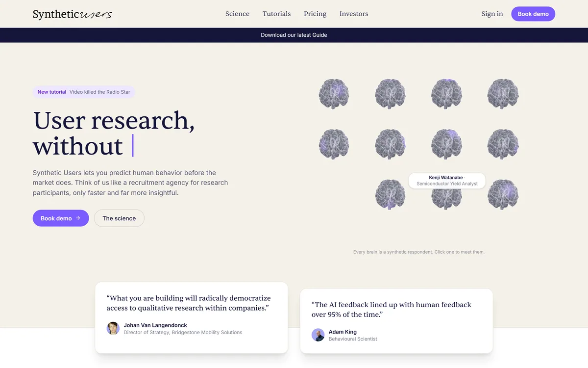
Task: Click the Kenji Watanabe tooltip card
Action: (x=447, y=181)
